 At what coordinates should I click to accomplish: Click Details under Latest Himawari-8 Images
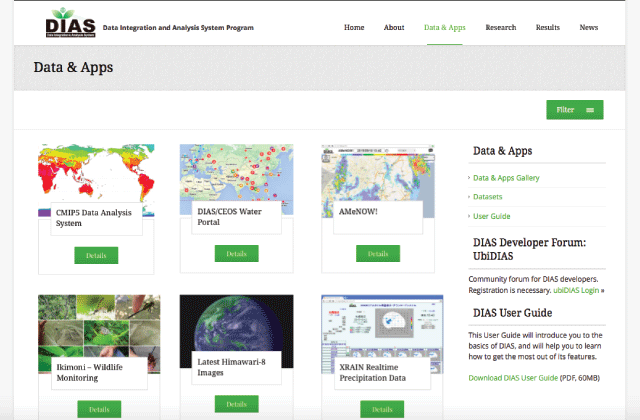tap(237, 404)
